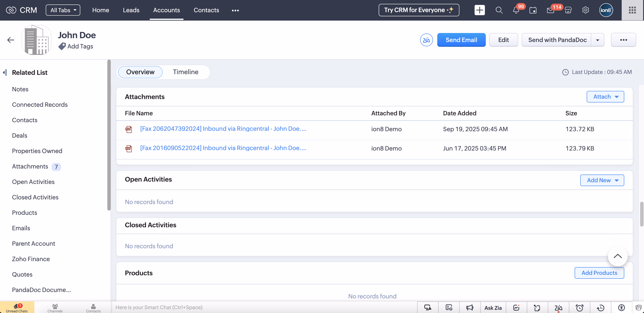Open CRM settings gear icon

(586, 10)
